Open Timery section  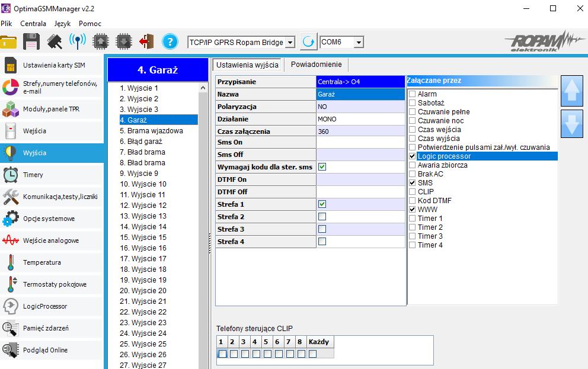52,175
